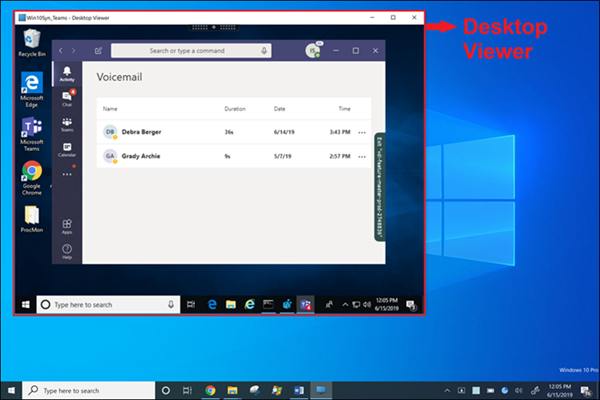Select Debra Berger's voicemail entry
The height and width of the screenshot is (400, 600).
click(x=142, y=132)
